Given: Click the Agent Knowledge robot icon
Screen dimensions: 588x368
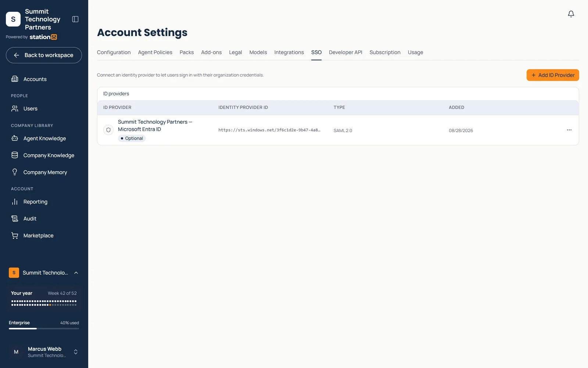Looking at the screenshot, I should tap(15, 138).
